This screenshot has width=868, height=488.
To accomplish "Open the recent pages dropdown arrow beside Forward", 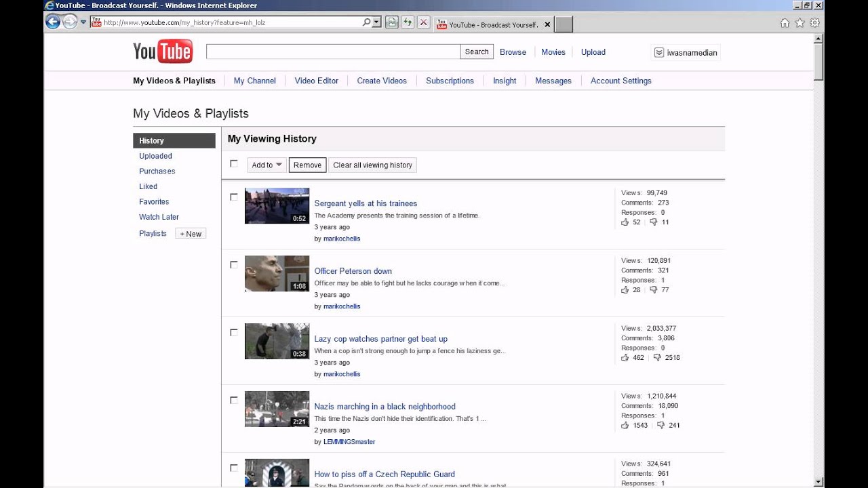I will coord(83,22).
